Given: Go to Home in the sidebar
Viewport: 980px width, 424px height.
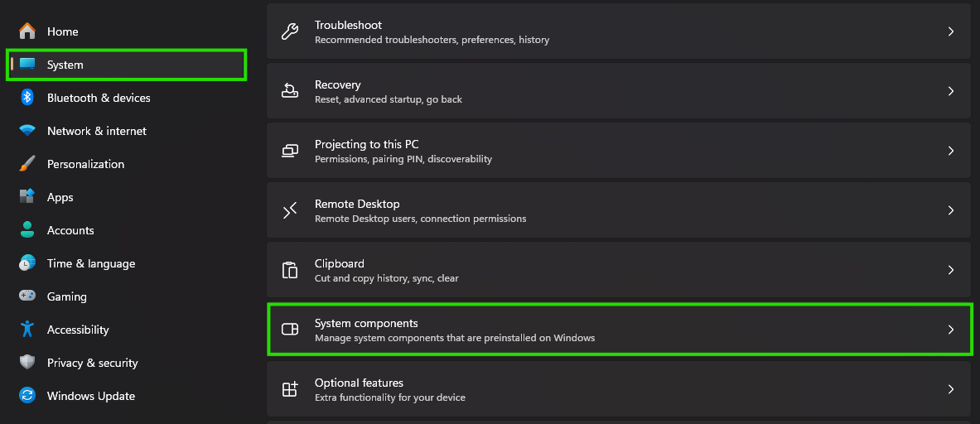Looking at the screenshot, I should coord(62,31).
